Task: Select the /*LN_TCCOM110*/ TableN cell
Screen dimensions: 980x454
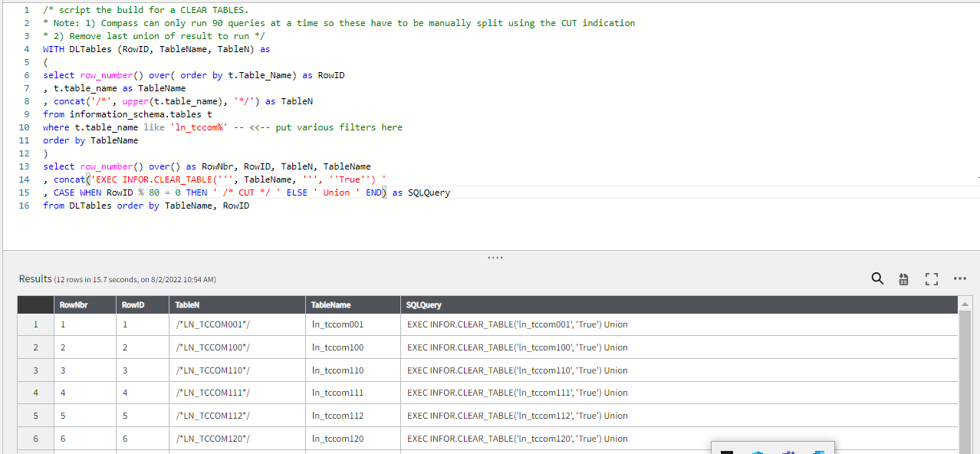Action: pos(237,370)
